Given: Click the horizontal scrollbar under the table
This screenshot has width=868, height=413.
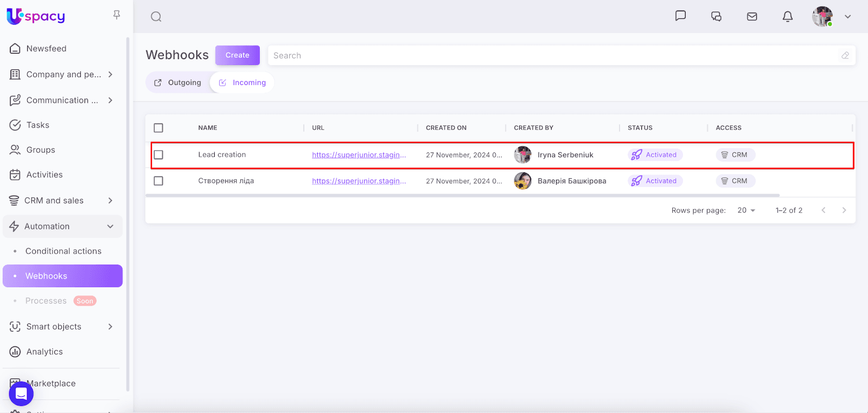Looking at the screenshot, I should pyautogui.click(x=462, y=195).
